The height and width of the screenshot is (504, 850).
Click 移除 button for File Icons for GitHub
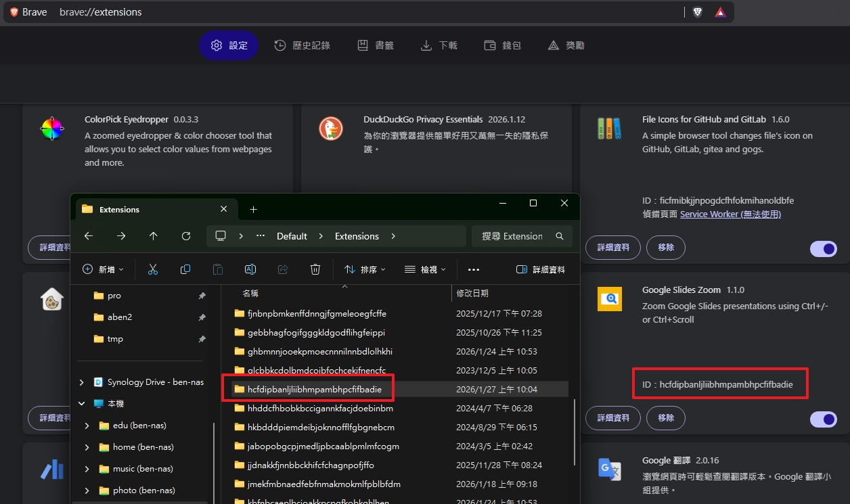666,248
